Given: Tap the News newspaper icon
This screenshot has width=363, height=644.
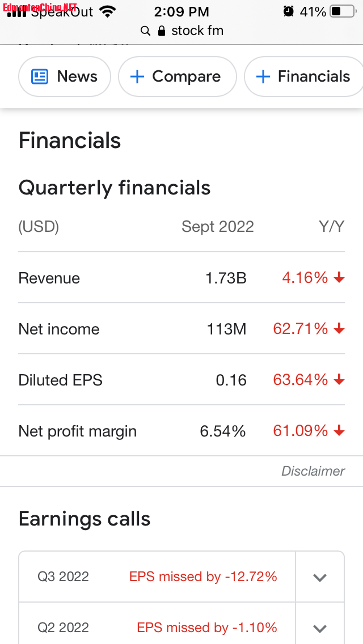Looking at the screenshot, I should point(40,77).
